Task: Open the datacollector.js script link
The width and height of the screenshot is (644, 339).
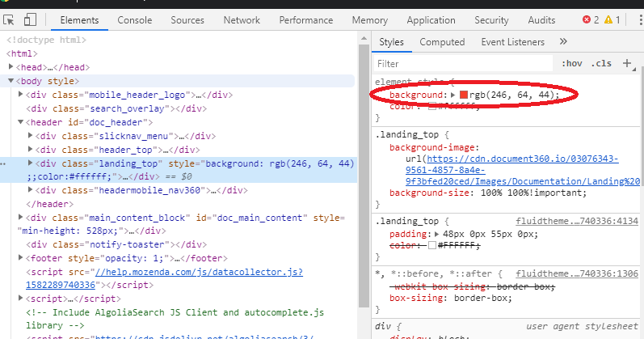Action: [164, 278]
